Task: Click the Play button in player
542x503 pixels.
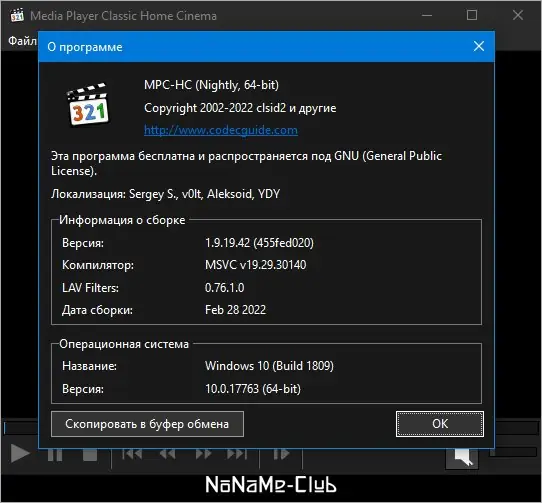Action: (20, 453)
